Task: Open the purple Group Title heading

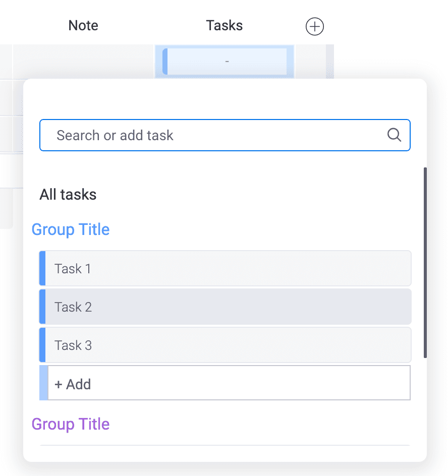Action: point(71,424)
